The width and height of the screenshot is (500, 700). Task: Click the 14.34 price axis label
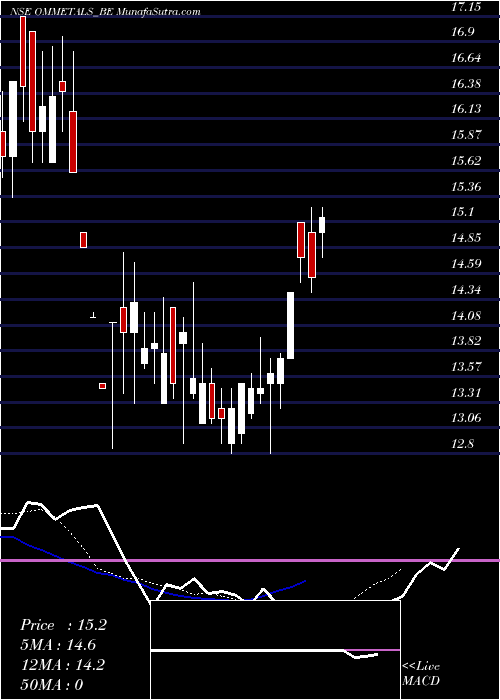466,290
